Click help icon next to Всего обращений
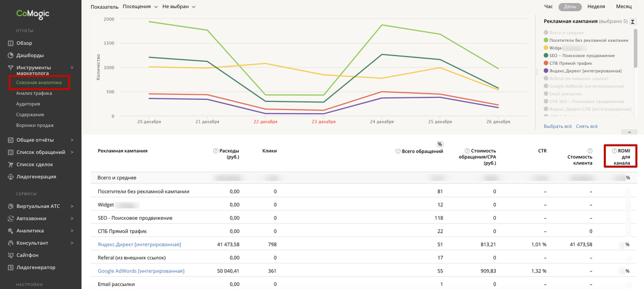The height and width of the screenshot is (289, 644). click(x=398, y=151)
